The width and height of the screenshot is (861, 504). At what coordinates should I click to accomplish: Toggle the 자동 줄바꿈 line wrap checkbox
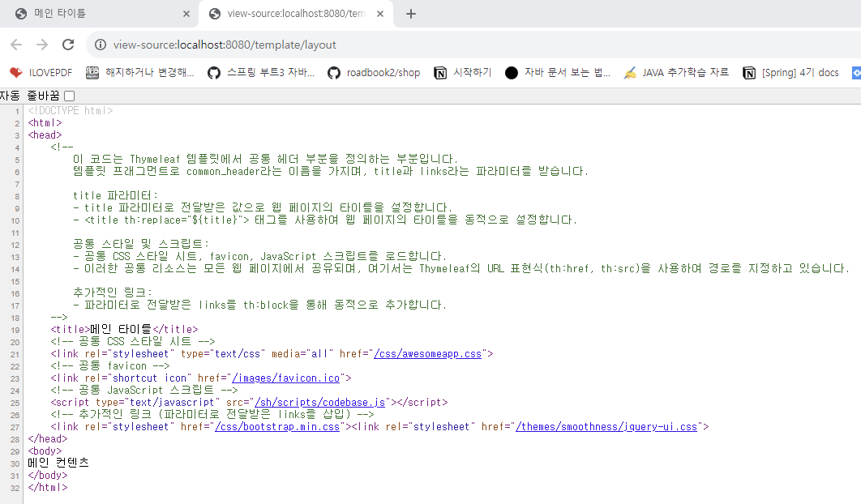click(x=69, y=96)
